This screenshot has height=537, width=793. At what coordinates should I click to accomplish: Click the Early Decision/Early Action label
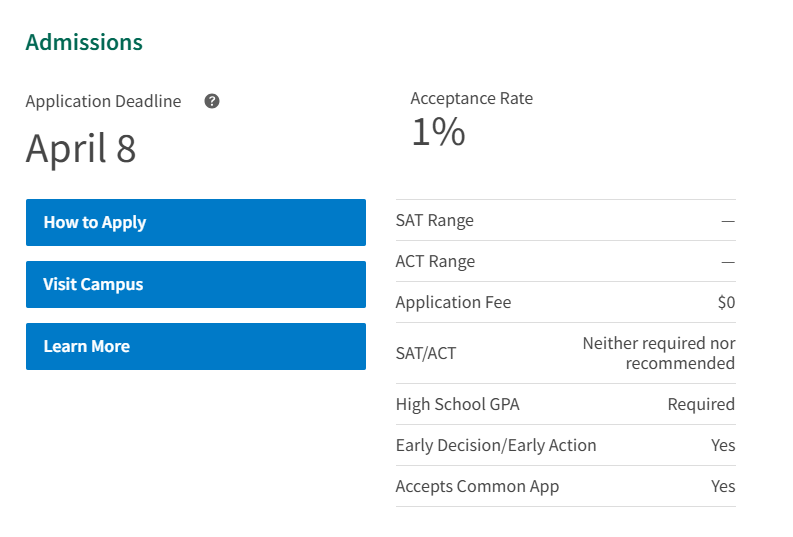(496, 445)
